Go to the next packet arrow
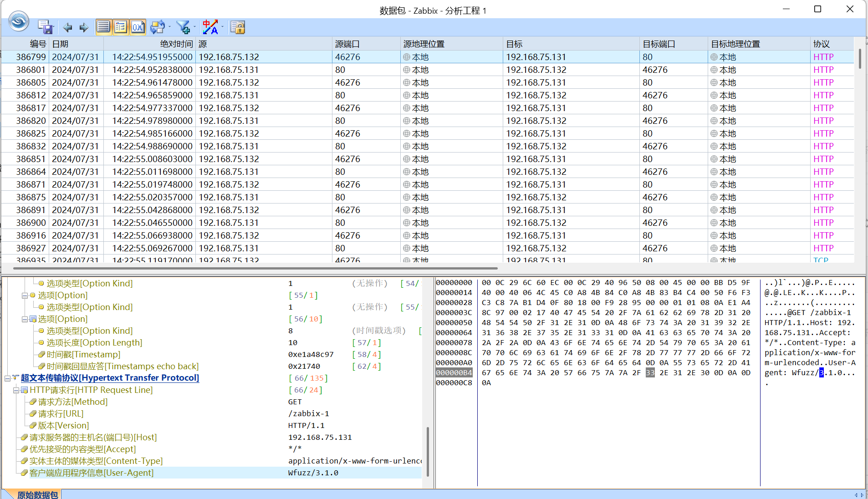 (84, 28)
